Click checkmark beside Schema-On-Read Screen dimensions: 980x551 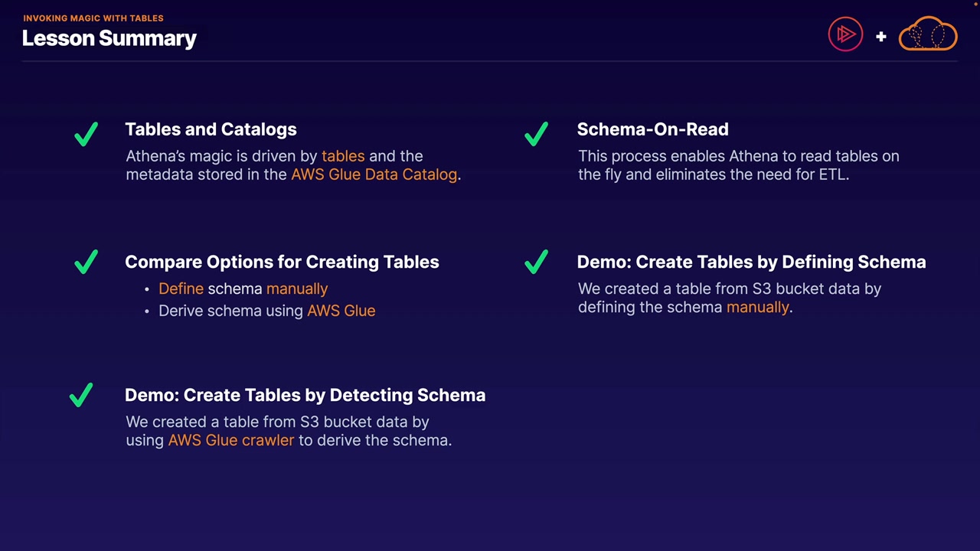click(536, 134)
